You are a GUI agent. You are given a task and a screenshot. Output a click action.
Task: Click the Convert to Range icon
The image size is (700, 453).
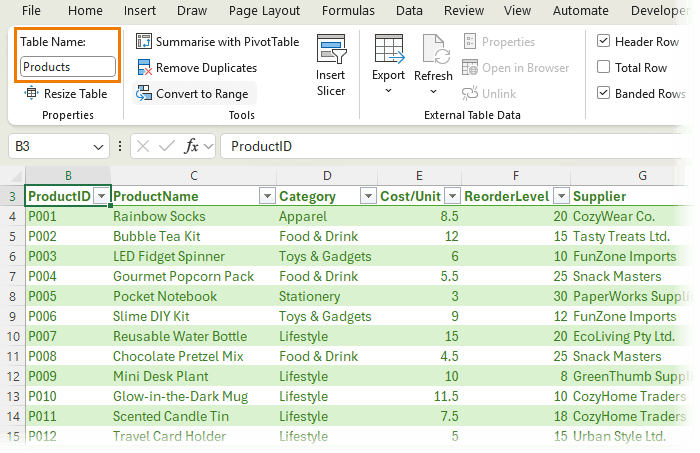[x=144, y=94]
